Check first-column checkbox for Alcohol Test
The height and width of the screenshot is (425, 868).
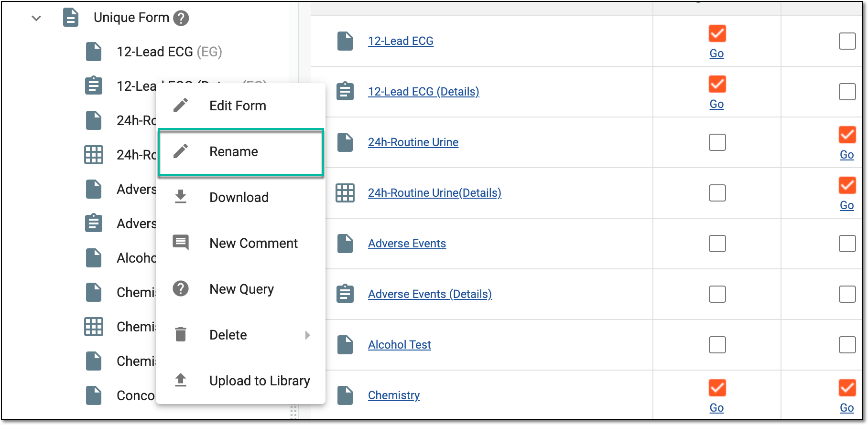pos(717,345)
